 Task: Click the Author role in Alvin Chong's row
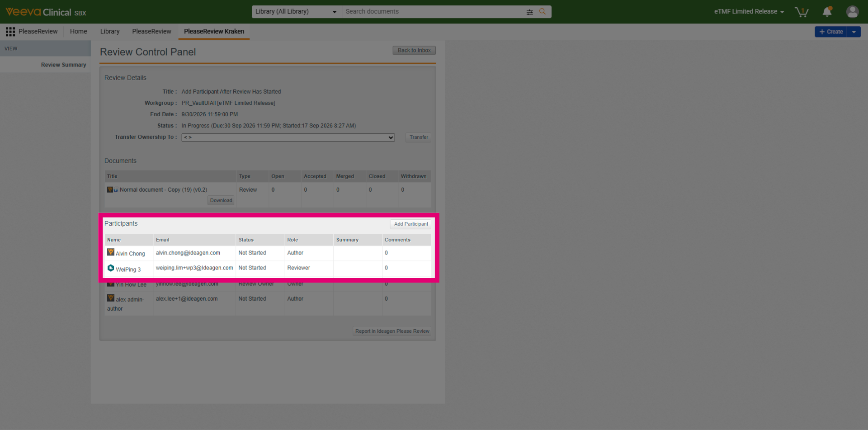tap(295, 253)
